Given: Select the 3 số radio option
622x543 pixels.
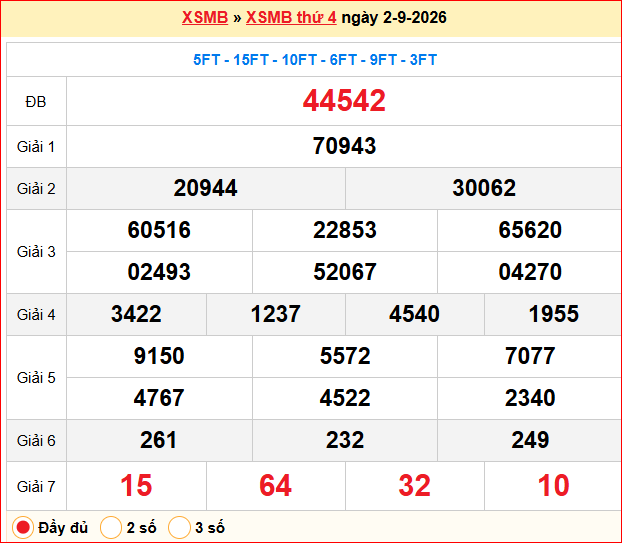Looking at the screenshot, I should click(179, 528).
